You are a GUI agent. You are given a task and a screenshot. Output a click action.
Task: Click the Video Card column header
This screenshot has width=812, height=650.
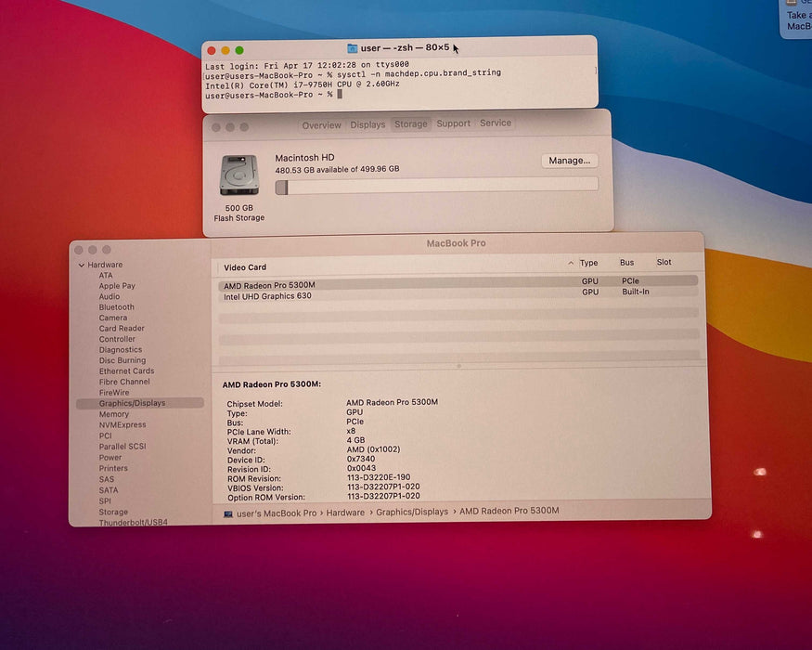pos(244,267)
